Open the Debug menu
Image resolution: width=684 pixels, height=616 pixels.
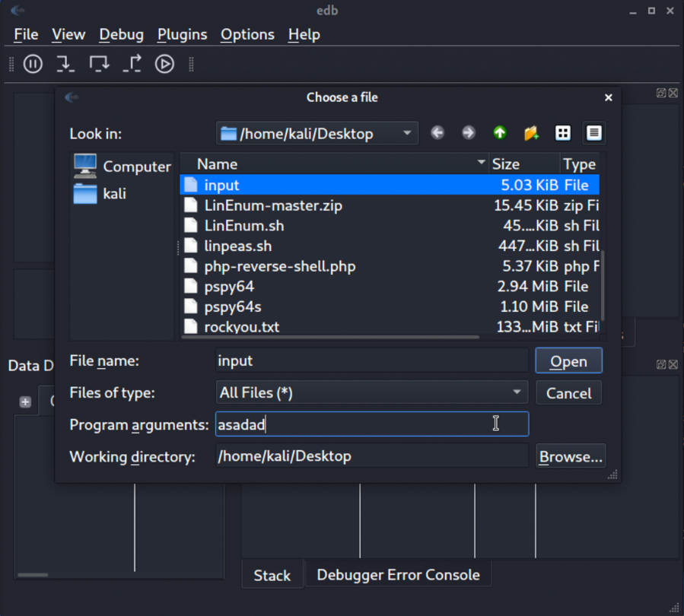coord(121,34)
